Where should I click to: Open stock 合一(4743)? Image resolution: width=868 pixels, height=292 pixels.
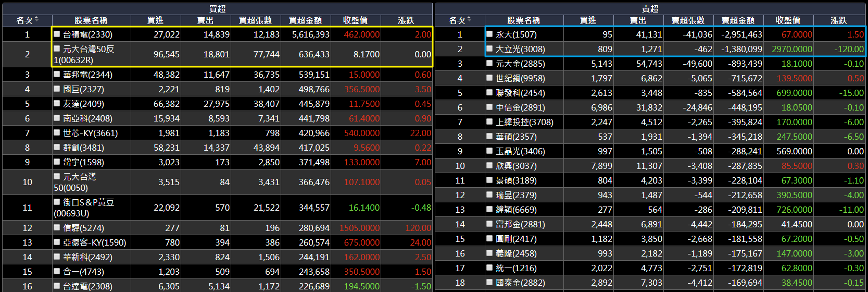[x=83, y=272]
